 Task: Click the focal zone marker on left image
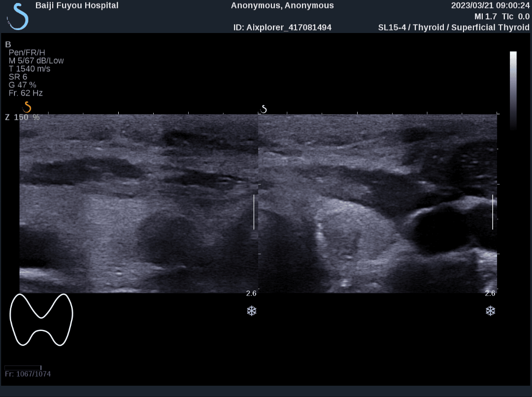[254, 212]
